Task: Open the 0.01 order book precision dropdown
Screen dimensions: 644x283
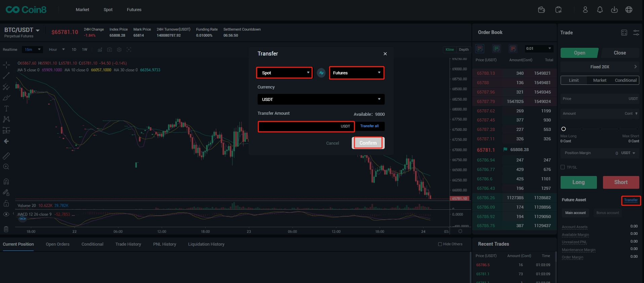Action: (x=538, y=49)
